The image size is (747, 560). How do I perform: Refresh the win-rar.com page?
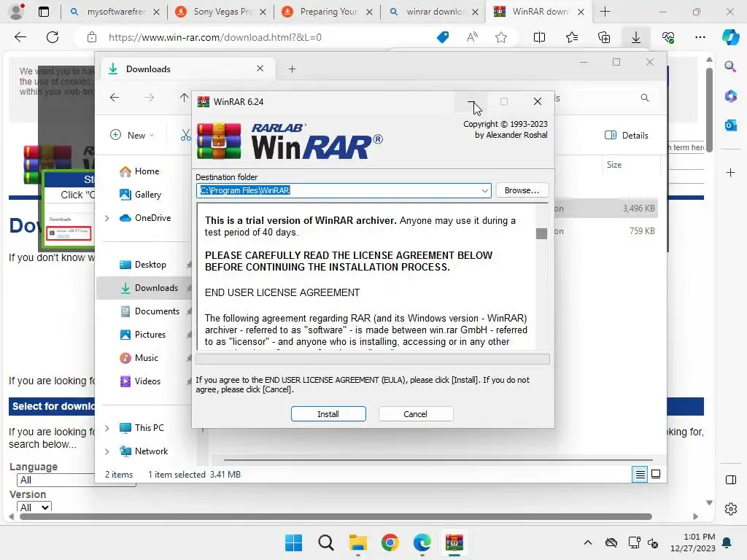point(53,37)
